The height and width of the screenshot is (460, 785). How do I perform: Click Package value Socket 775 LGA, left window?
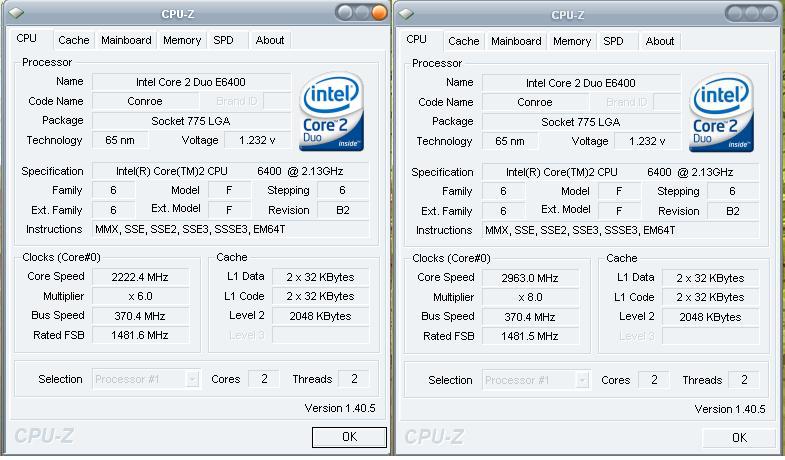tap(191, 121)
